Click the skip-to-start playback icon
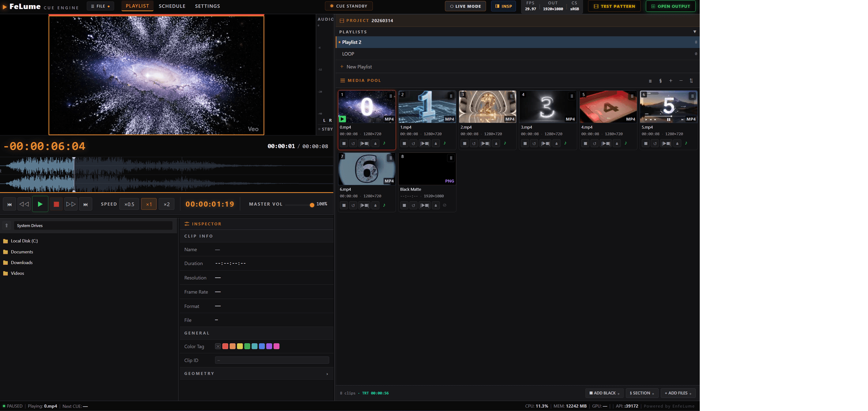Viewport: 868px width, 411px height. (10, 204)
